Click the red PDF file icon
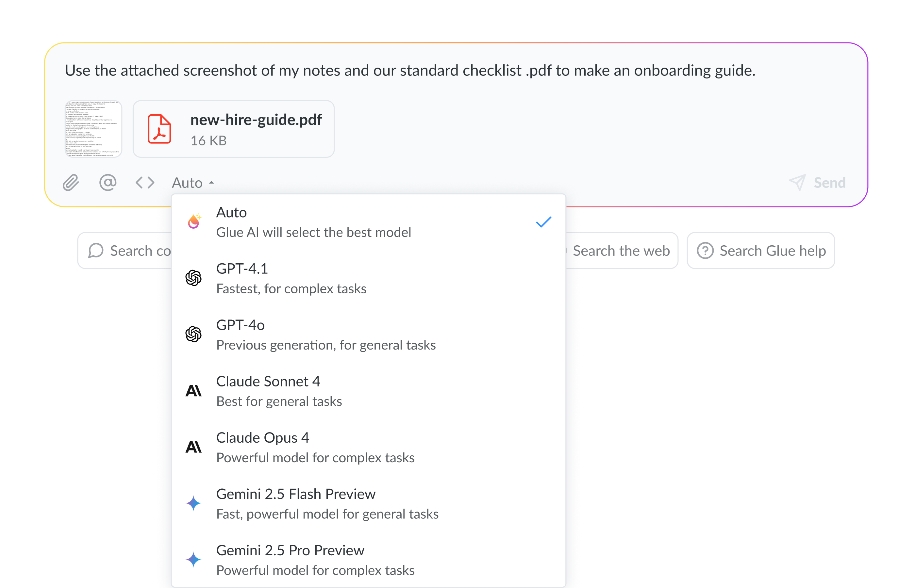 [159, 129]
